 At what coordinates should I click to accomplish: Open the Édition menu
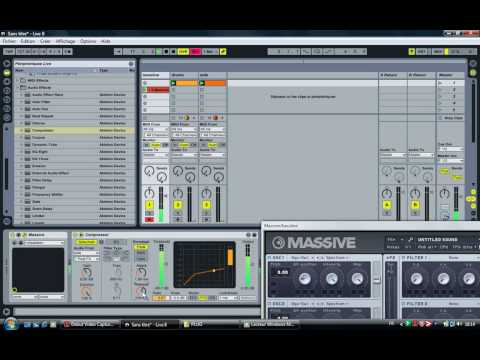pos(28,41)
